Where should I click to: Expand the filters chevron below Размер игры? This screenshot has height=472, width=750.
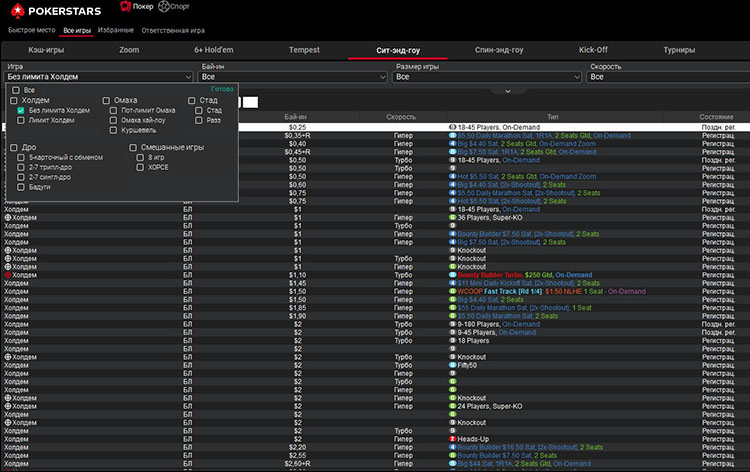(x=508, y=91)
